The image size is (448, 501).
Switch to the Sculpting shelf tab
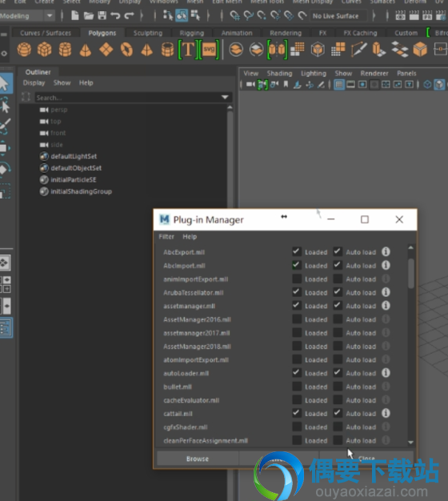[148, 33]
